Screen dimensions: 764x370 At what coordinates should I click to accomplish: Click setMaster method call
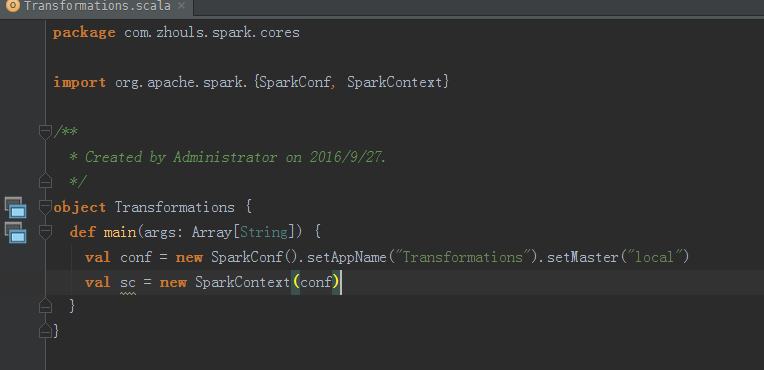[582, 256]
